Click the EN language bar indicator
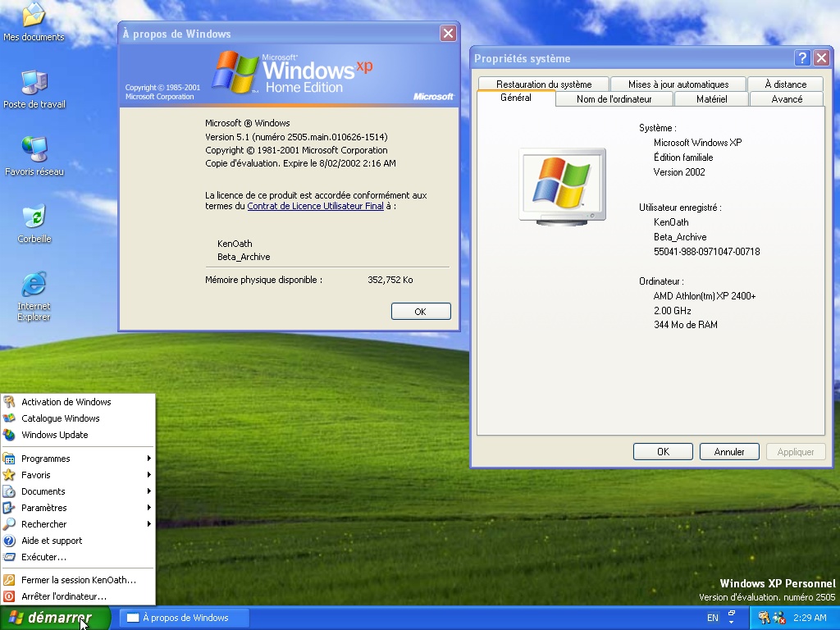840x630 pixels. point(713,618)
